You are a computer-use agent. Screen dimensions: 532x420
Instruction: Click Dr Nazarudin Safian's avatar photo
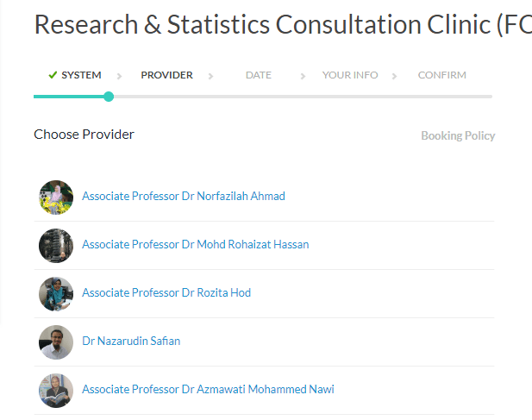[x=56, y=342]
